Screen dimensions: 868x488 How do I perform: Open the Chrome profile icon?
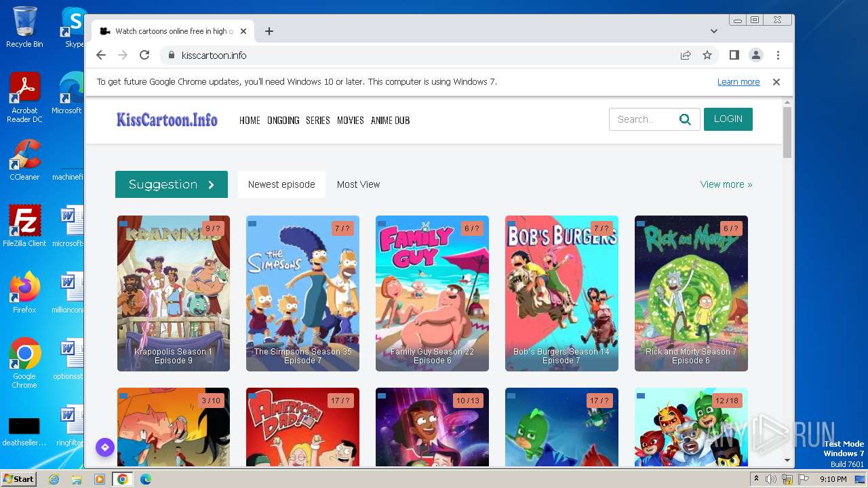click(756, 56)
